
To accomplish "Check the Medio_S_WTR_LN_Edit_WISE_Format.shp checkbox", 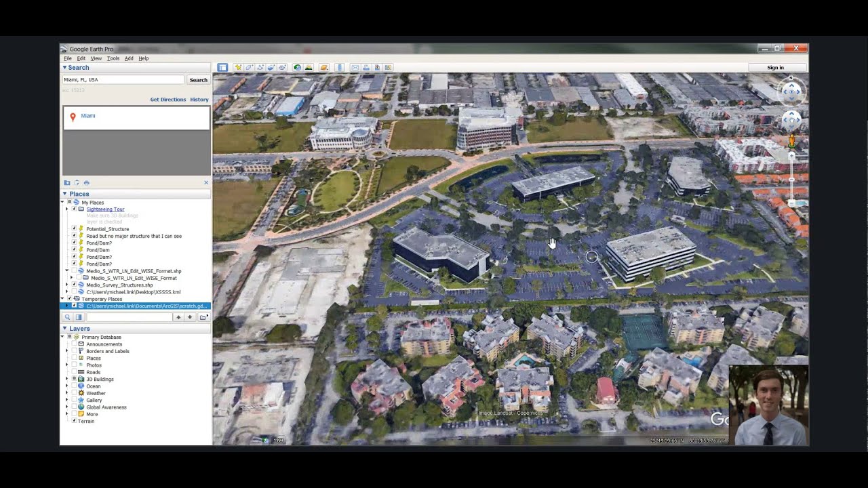I will (74, 271).
